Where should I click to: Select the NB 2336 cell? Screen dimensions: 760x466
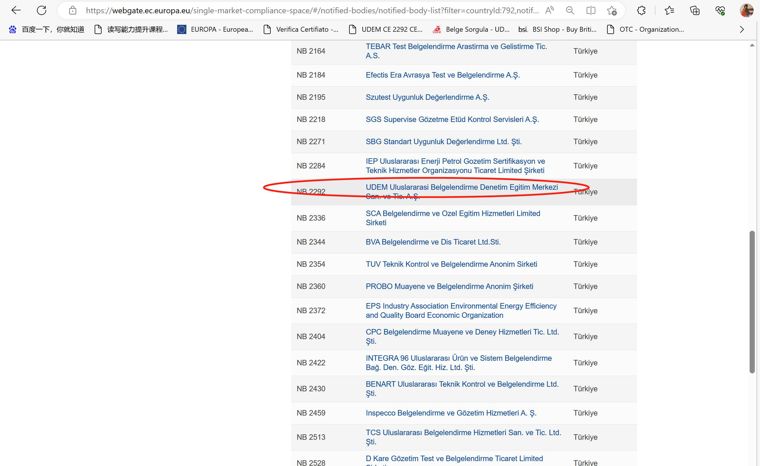pyautogui.click(x=311, y=218)
